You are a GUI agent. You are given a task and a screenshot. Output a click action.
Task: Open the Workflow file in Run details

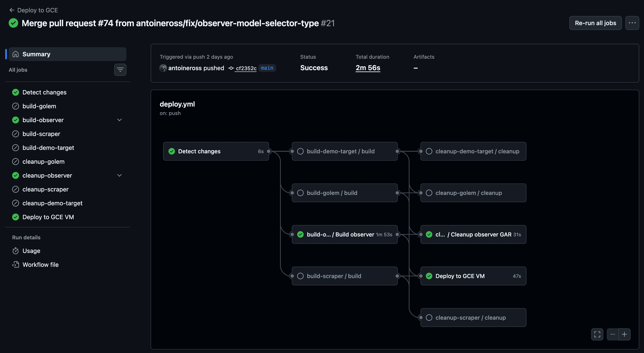[x=40, y=264]
